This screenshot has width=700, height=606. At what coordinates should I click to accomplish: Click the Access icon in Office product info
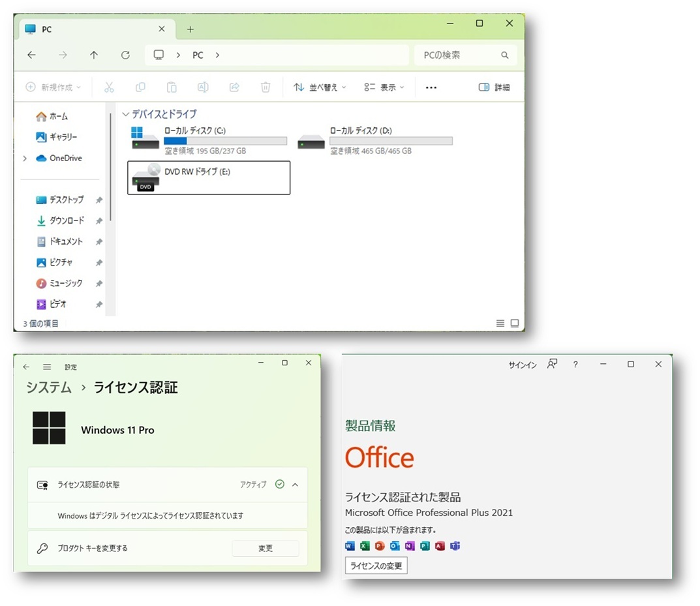coord(440,546)
